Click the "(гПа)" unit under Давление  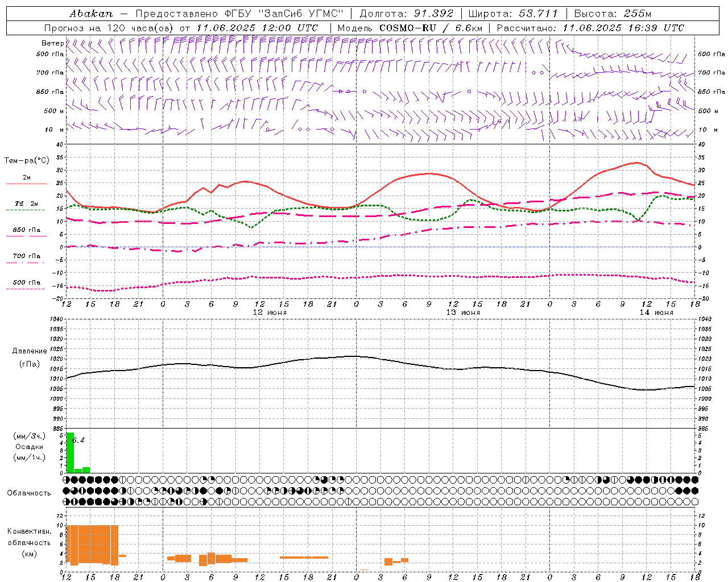click(29, 364)
